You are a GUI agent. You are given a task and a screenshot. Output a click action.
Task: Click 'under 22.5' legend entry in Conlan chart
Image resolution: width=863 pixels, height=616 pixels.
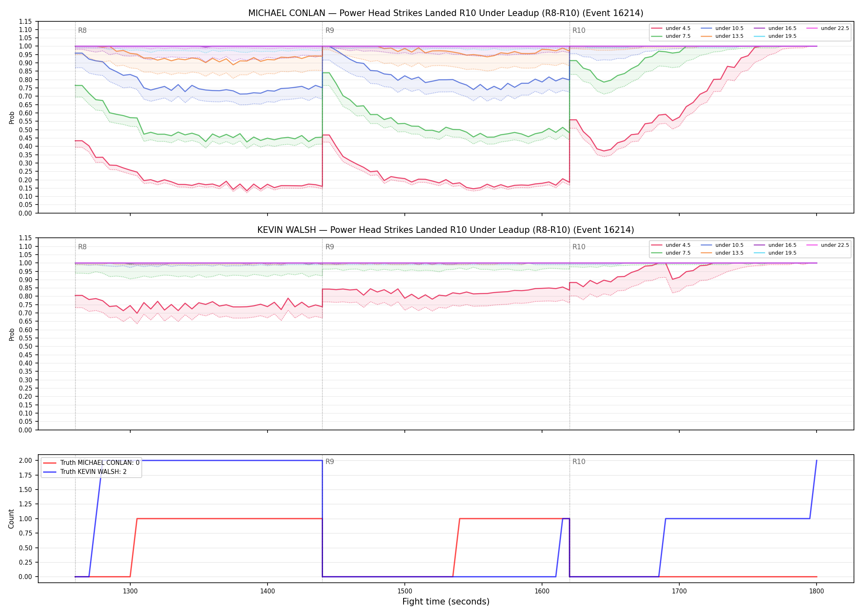coord(828,28)
